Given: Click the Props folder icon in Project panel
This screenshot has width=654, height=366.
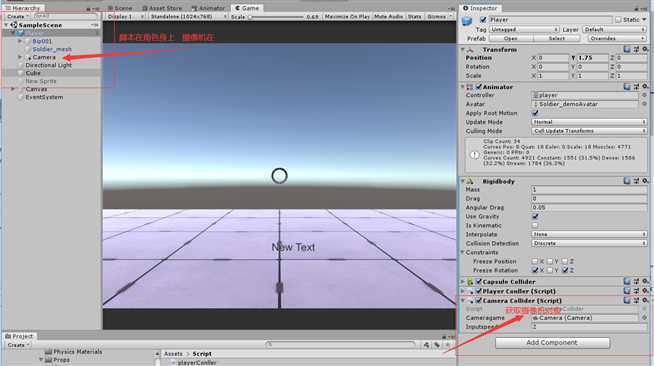Looking at the screenshot, I should click(48, 360).
